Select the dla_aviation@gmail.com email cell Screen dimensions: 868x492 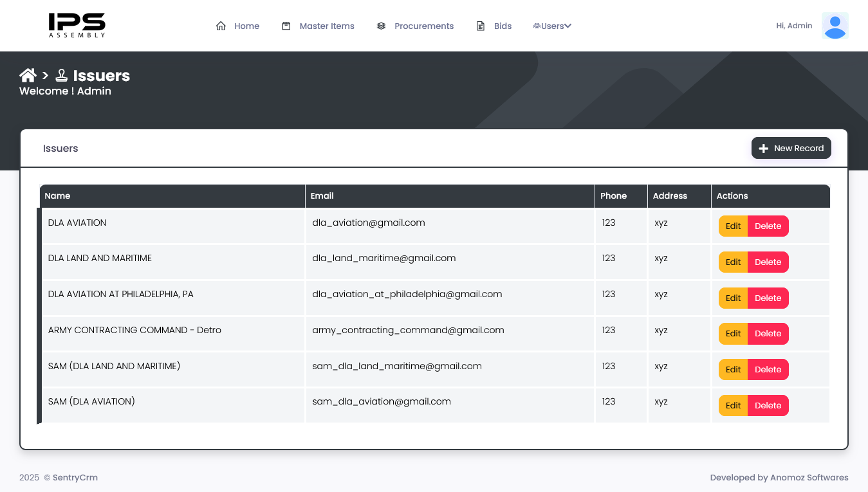click(369, 223)
